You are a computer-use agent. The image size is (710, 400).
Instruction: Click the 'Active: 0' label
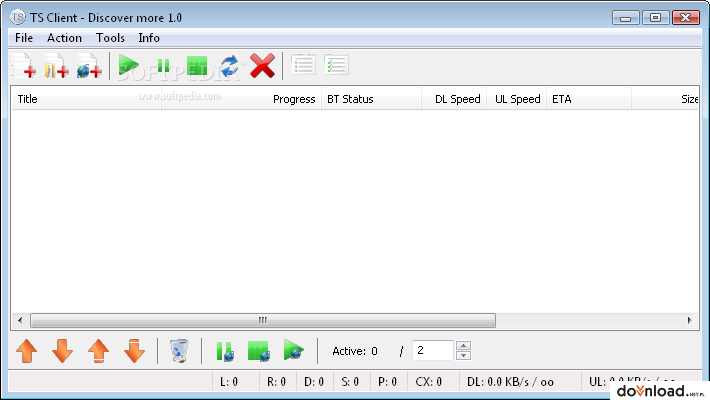pyautogui.click(x=355, y=351)
